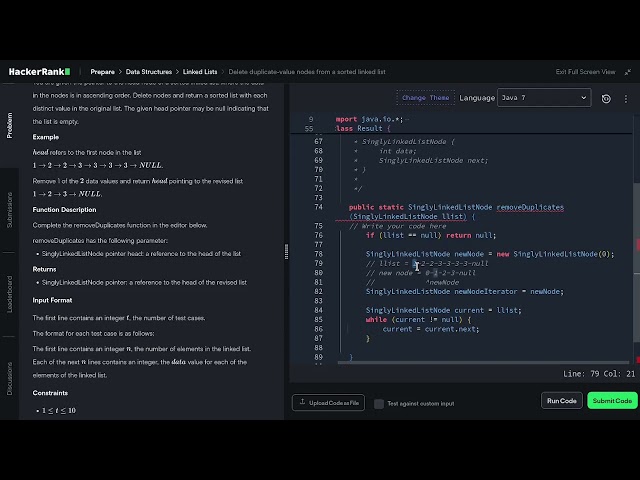640x480 pixels.
Task: Click the editor horizontal scrollbar
Action: 483,362
